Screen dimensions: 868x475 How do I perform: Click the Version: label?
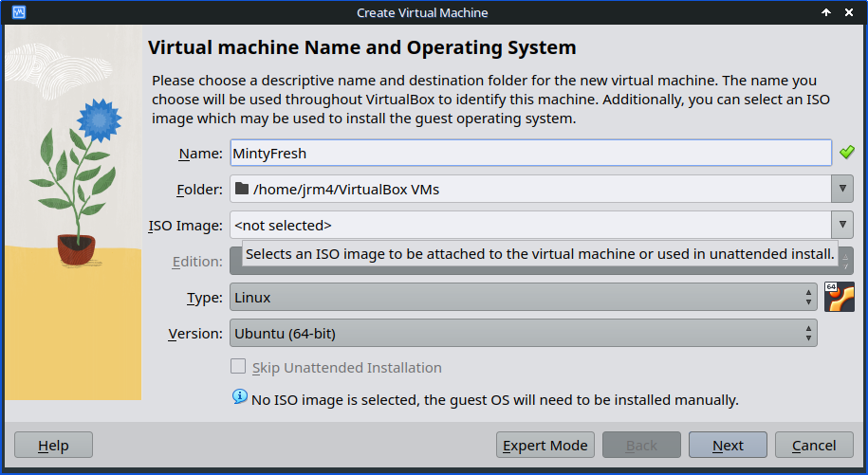pos(194,334)
